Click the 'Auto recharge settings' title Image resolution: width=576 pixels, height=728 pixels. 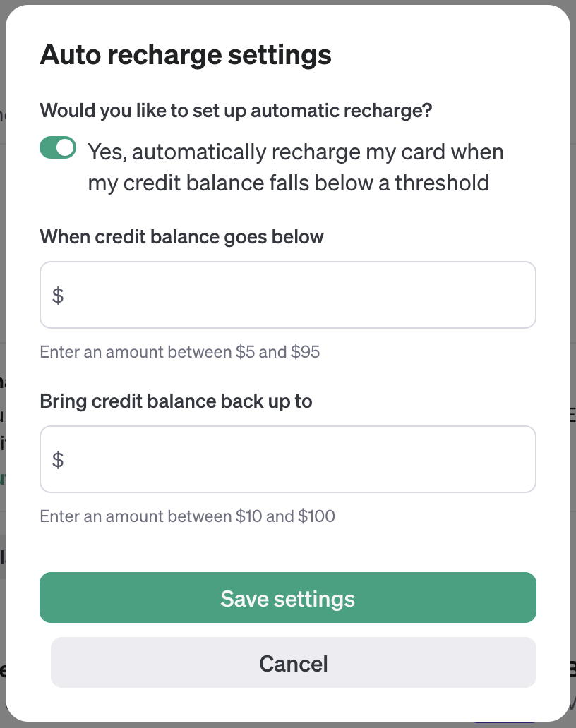[x=186, y=54]
